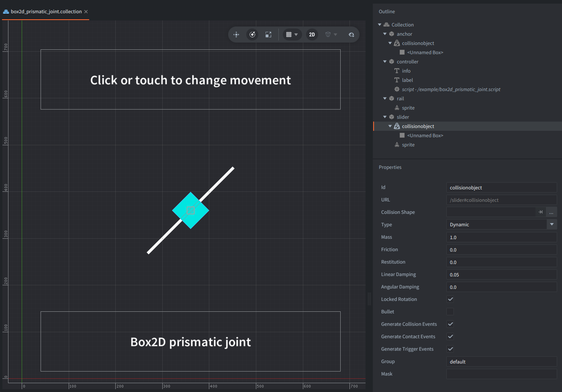Switch to the box2d_prismatic_joint.collection tab
The height and width of the screenshot is (392, 562).
[x=46, y=12]
